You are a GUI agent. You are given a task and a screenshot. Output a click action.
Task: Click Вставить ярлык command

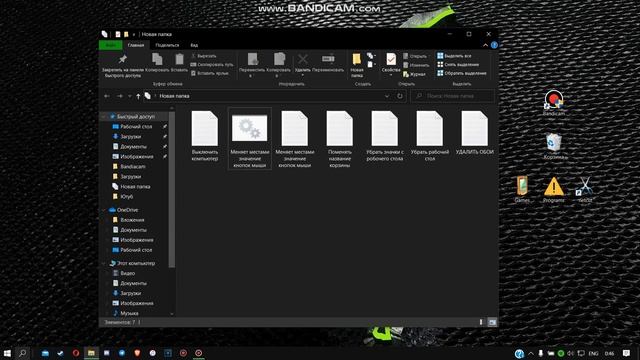pyautogui.click(x=210, y=73)
